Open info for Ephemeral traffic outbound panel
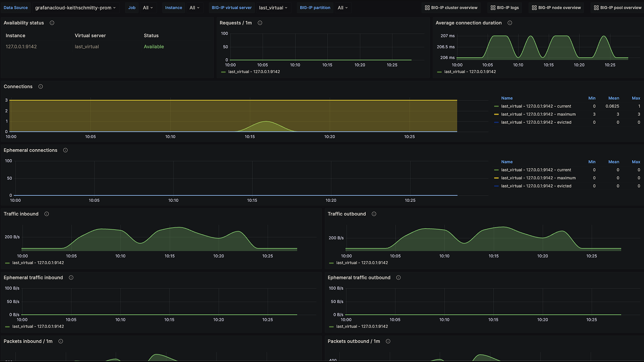Viewport: 644px width, 362px height. [x=398, y=277]
